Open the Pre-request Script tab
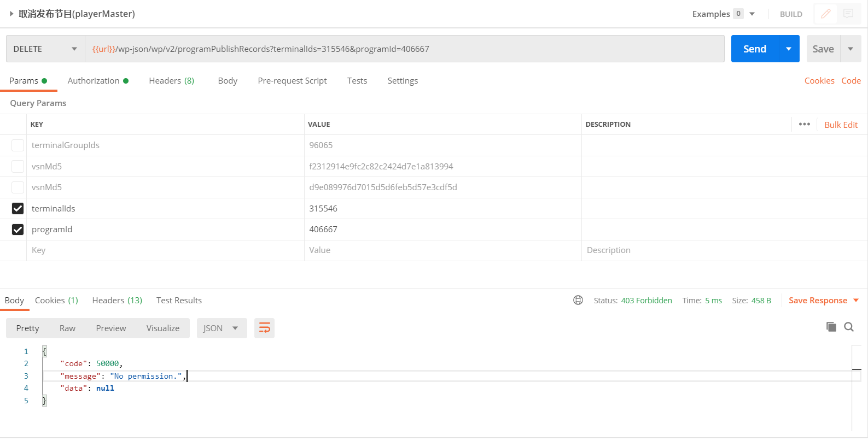This screenshot has width=868, height=441. [292, 81]
